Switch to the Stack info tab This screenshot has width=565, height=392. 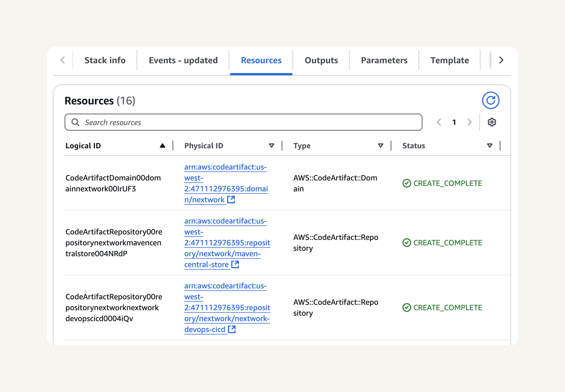click(105, 60)
